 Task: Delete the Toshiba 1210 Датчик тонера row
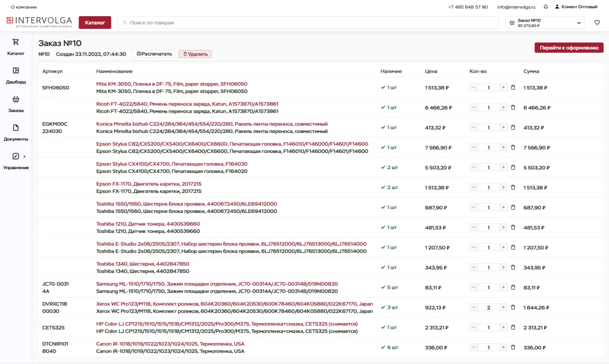click(513, 228)
